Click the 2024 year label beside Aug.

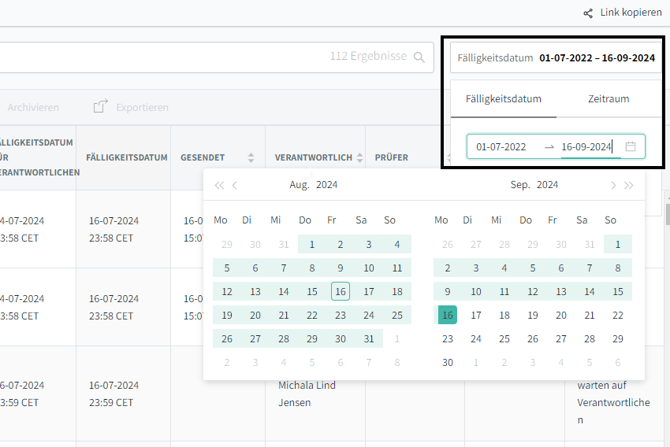click(x=327, y=185)
